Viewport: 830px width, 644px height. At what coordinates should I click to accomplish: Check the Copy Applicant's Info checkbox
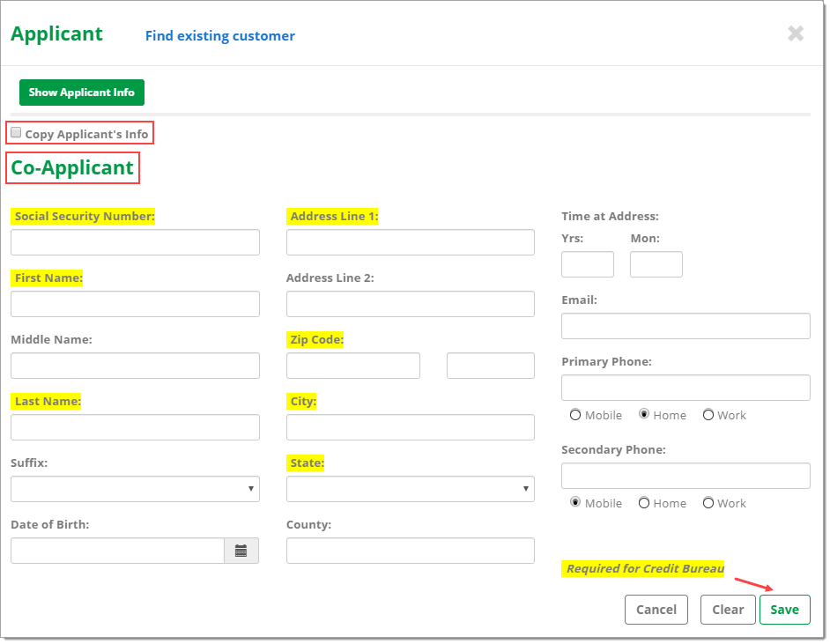click(x=16, y=133)
